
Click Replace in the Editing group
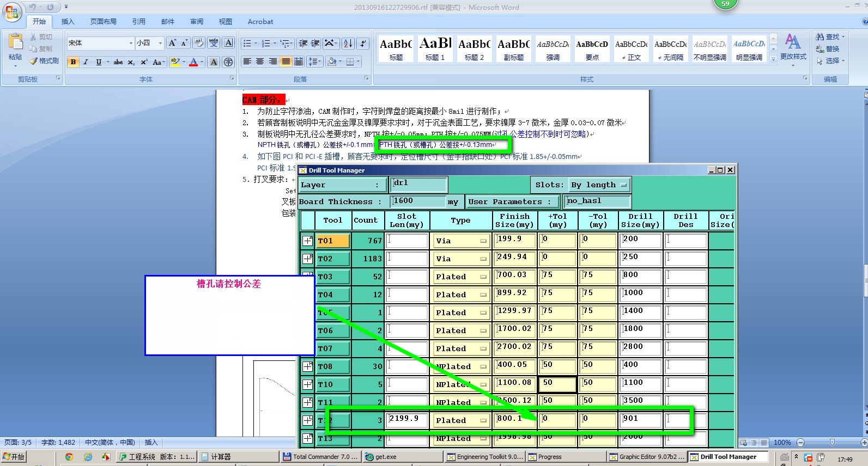(x=827, y=49)
